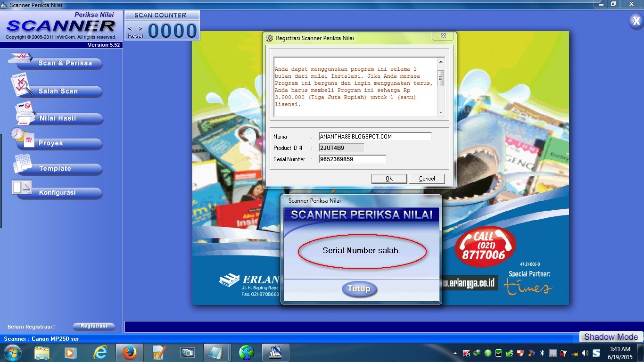
Task: Cancel the registration dialog
Action: 427,179
